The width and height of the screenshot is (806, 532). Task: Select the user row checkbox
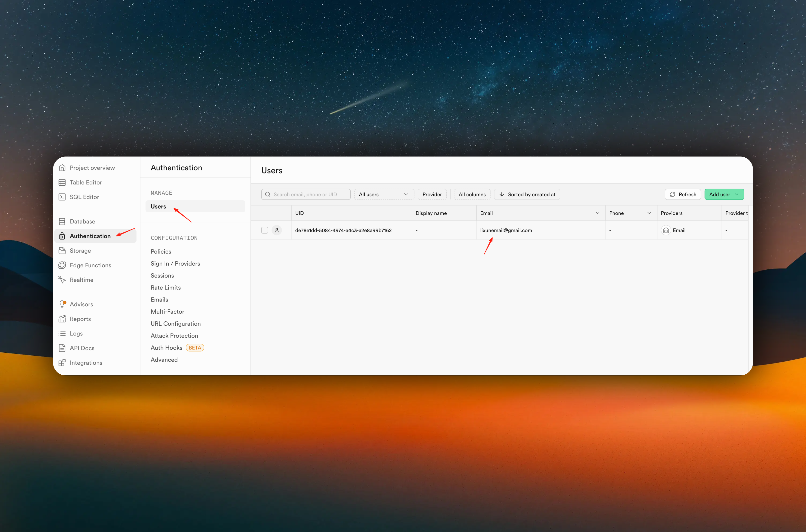[265, 230]
